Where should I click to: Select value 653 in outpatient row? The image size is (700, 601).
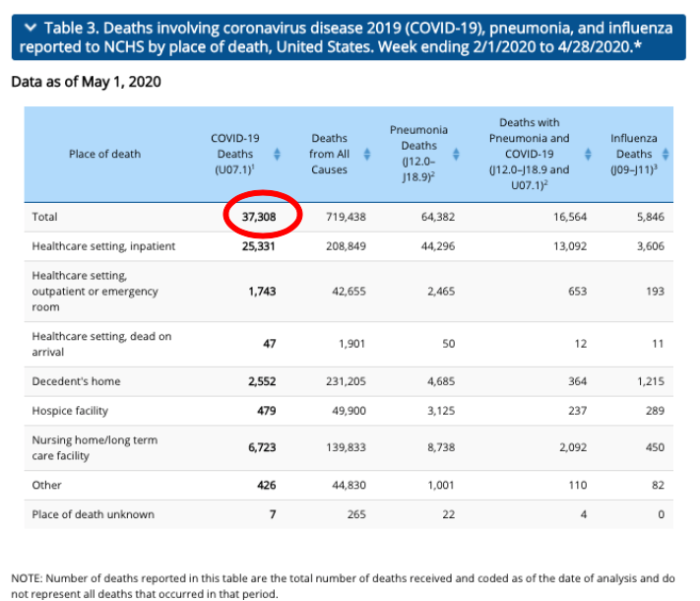[x=577, y=292]
